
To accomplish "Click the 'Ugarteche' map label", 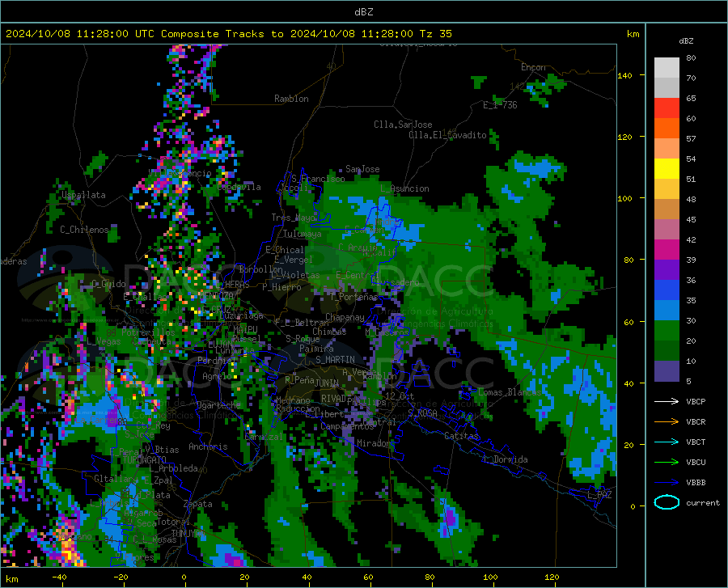I will tap(218, 404).
